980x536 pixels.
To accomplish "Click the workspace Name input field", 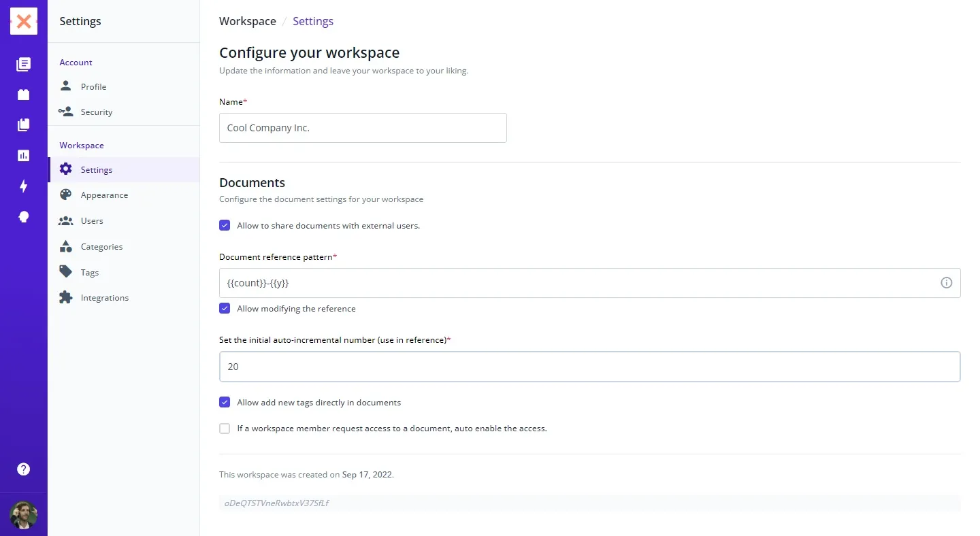I will pos(363,128).
